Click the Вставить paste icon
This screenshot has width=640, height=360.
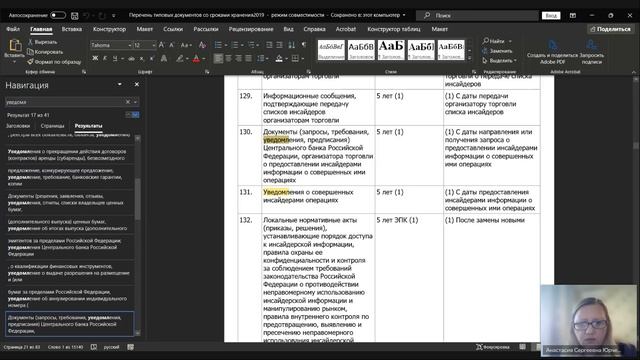click(x=15, y=45)
